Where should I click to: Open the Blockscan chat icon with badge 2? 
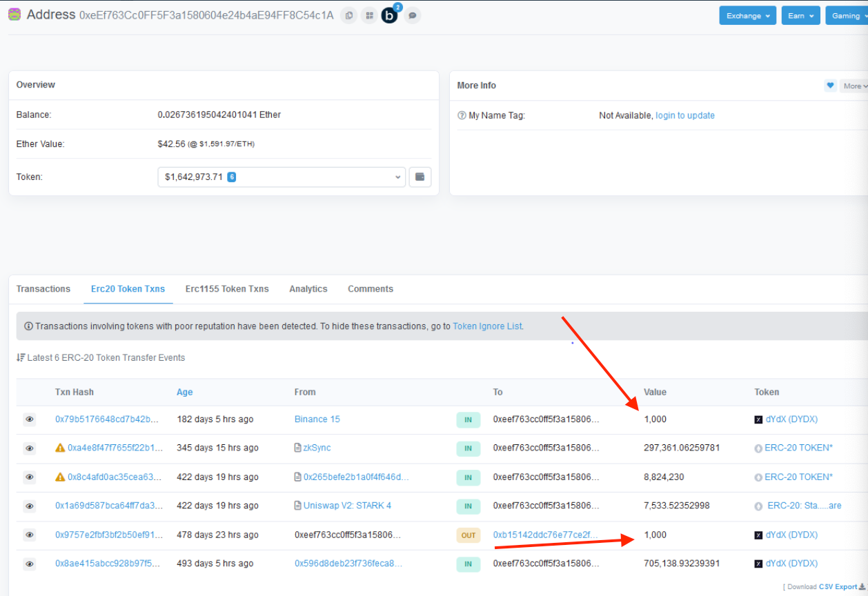[390, 14]
